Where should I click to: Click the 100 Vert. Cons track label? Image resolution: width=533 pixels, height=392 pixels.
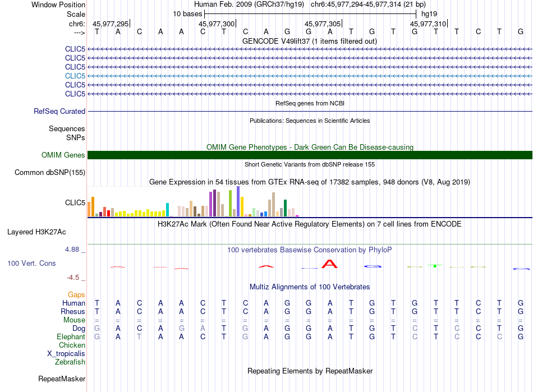click(x=31, y=263)
